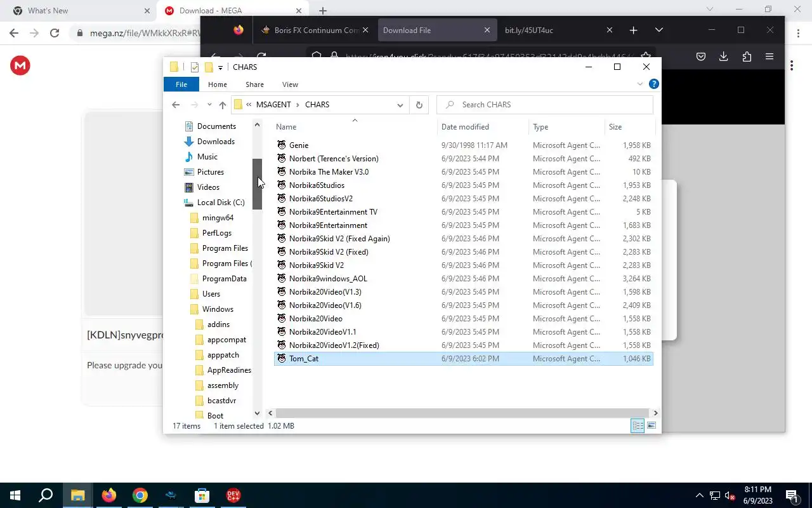Open Program Files folder in the tree
This screenshot has width=812, height=508.
pos(225,248)
